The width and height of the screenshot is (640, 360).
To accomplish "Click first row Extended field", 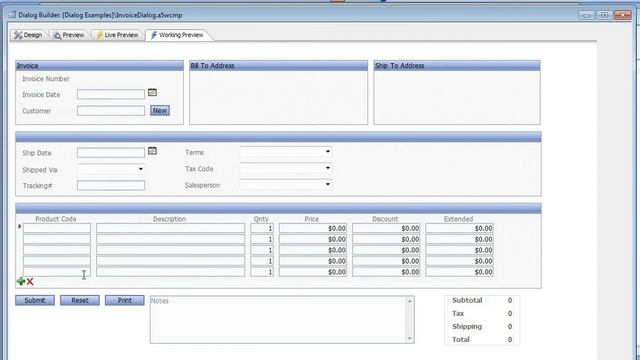I will (x=460, y=228).
